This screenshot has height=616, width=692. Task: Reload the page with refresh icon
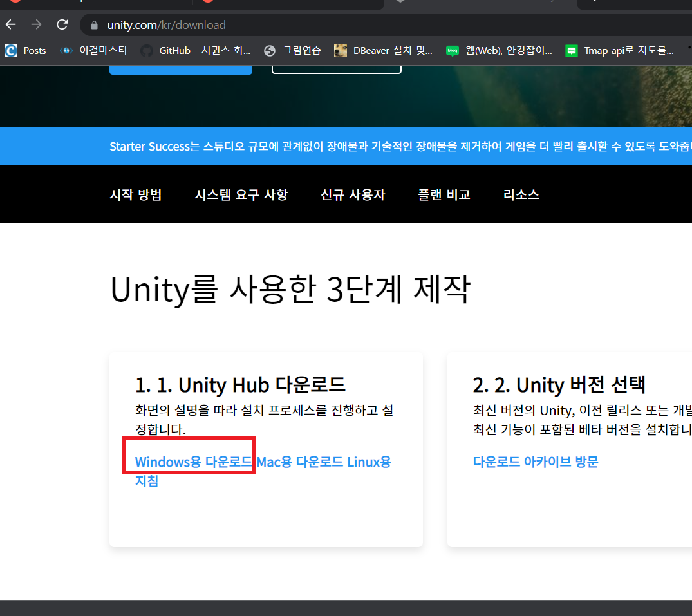[x=62, y=24]
